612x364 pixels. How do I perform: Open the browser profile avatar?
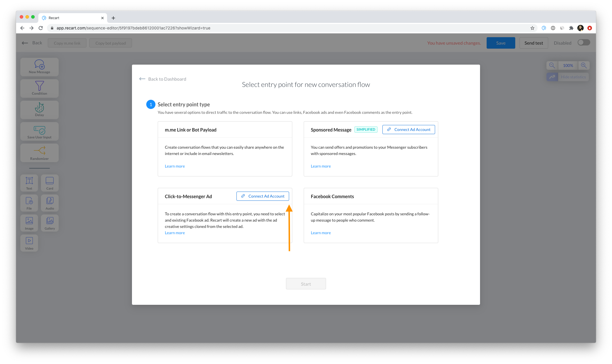coord(581,28)
